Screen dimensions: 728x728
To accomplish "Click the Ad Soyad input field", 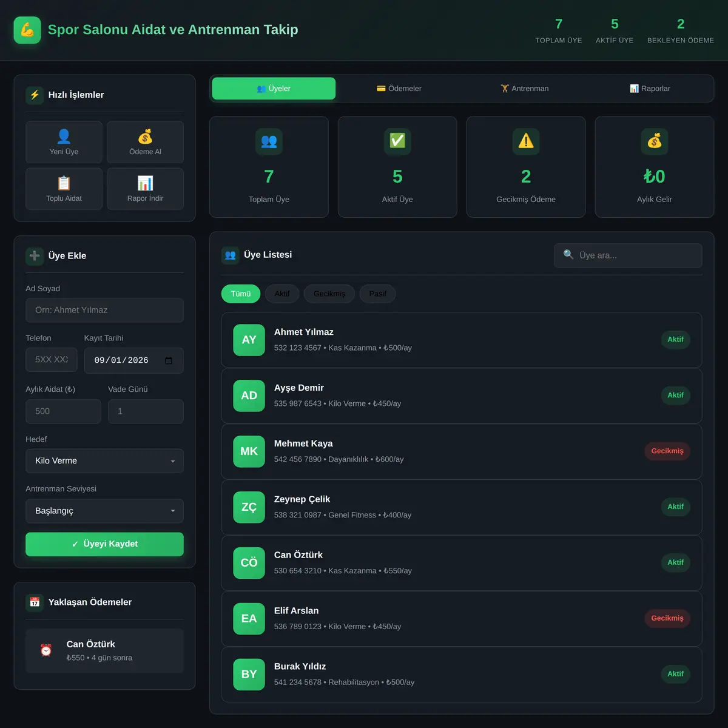I will pyautogui.click(x=104, y=310).
